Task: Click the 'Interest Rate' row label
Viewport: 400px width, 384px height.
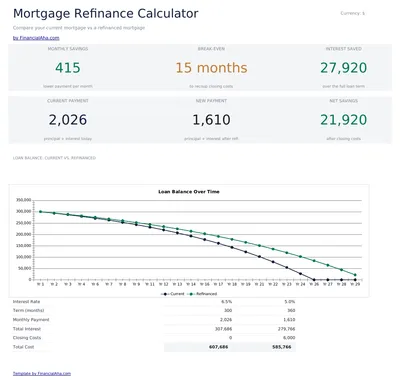Action: pyautogui.click(x=26, y=302)
